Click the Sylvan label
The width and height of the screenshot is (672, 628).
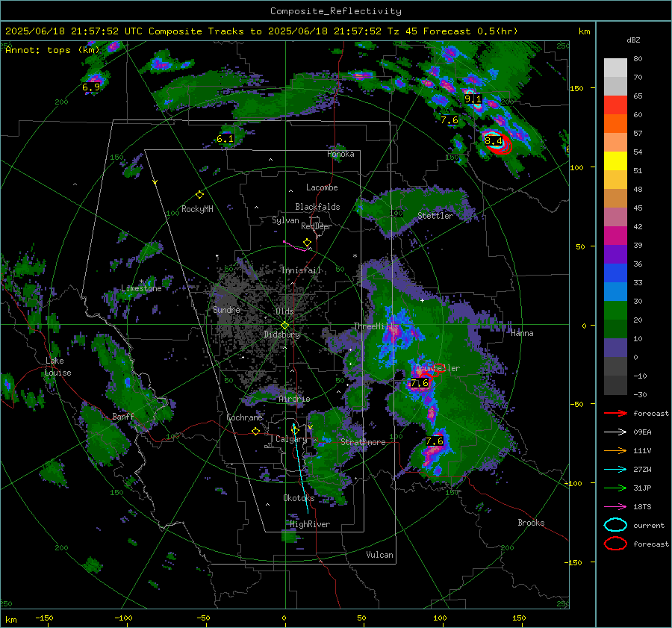285,220
